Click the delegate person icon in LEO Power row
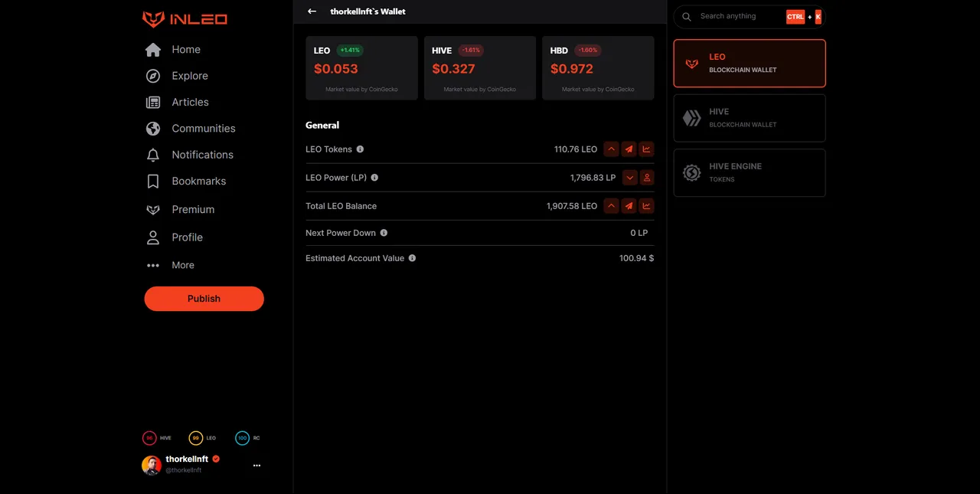This screenshot has height=494, width=980. click(x=647, y=178)
